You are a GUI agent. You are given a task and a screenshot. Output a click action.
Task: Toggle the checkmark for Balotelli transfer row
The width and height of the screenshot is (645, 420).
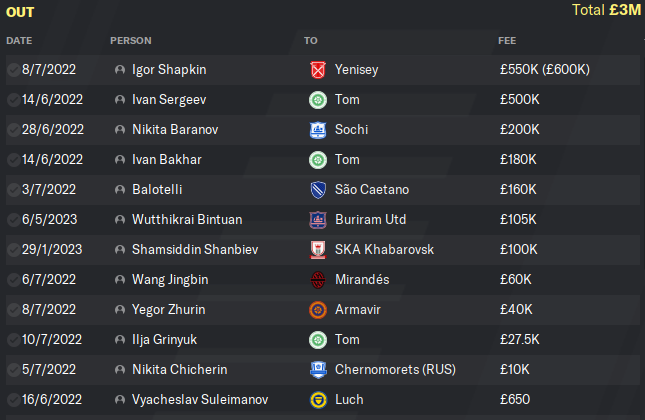coord(14,190)
